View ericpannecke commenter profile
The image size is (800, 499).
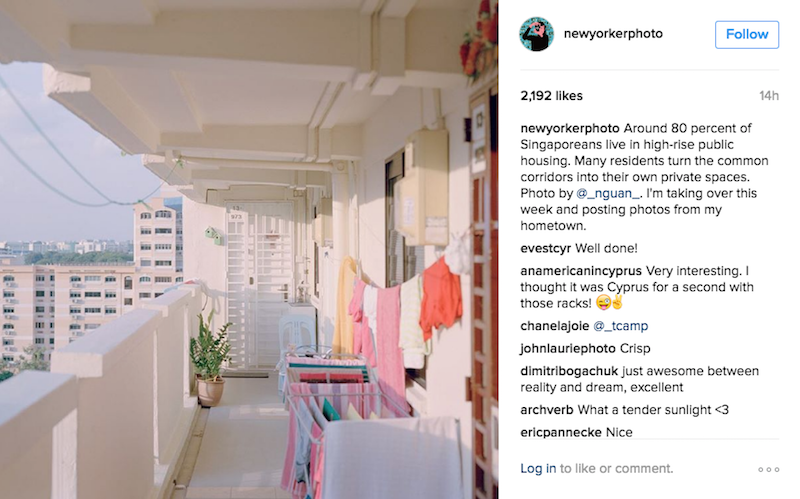[561, 432]
